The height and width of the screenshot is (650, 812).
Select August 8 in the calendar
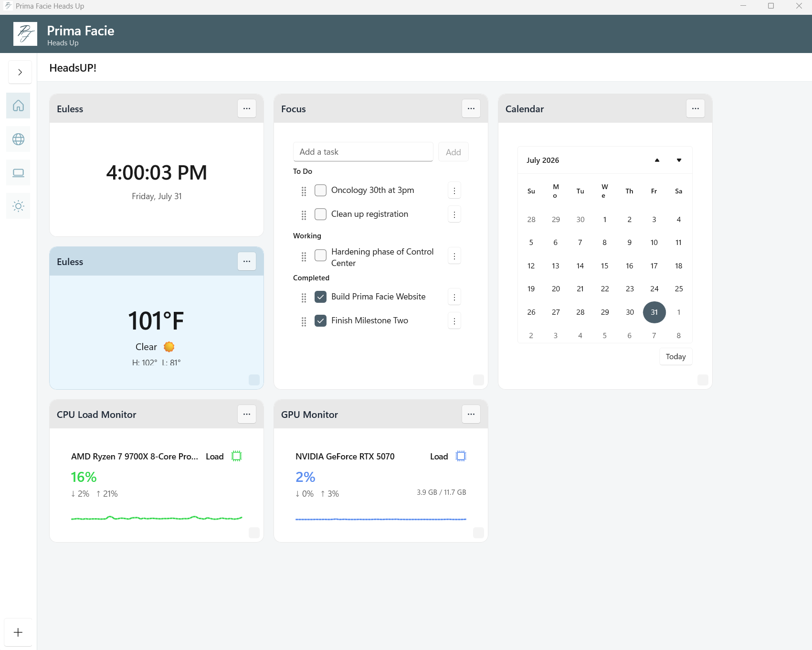click(x=679, y=336)
